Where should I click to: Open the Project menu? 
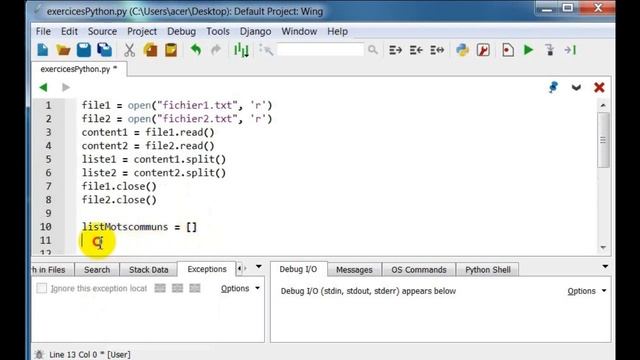(x=142, y=31)
